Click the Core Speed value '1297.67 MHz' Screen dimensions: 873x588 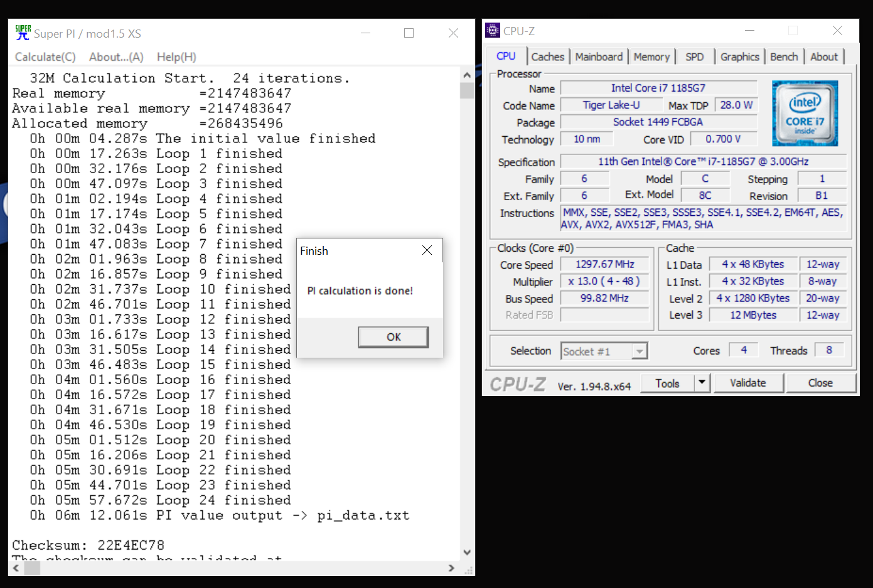tap(605, 265)
